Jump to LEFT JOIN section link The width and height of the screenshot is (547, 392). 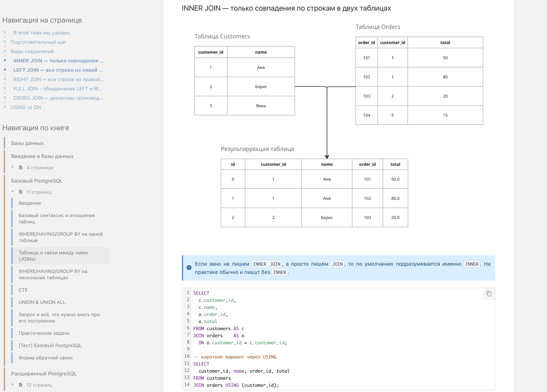click(x=58, y=70)
